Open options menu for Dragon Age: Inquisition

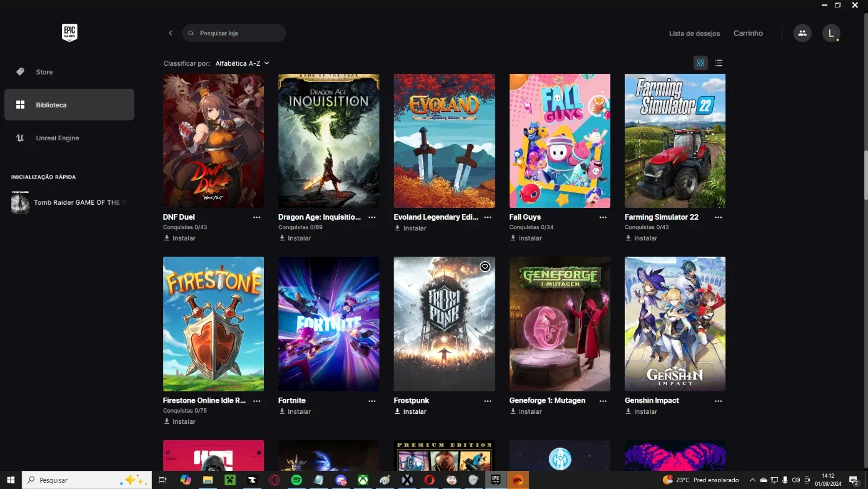372,217
